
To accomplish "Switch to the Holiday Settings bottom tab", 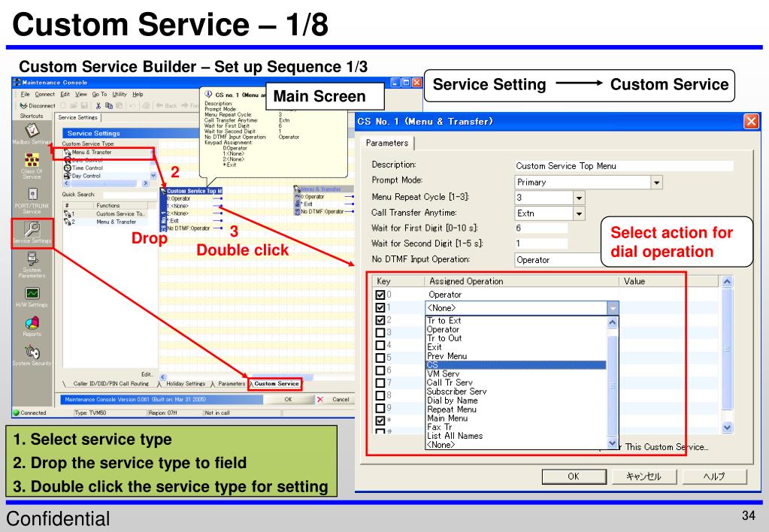I will pyautogui.click(x=186, y=384).
